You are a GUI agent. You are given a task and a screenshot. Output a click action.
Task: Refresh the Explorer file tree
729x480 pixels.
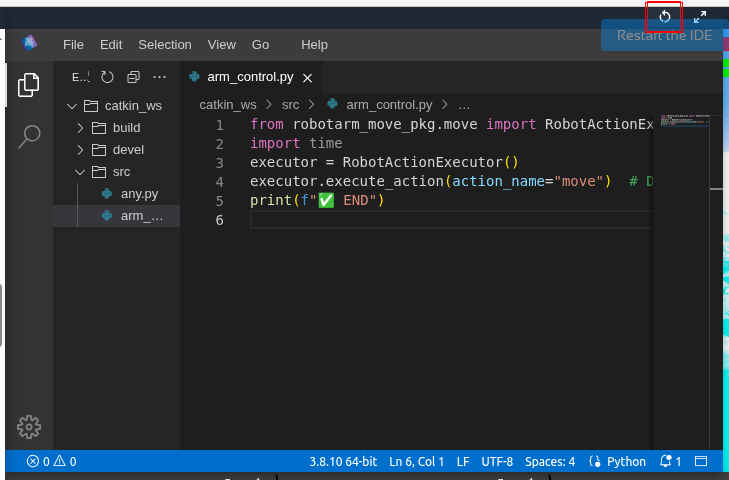pyautogui.click(x=107, y=77)
